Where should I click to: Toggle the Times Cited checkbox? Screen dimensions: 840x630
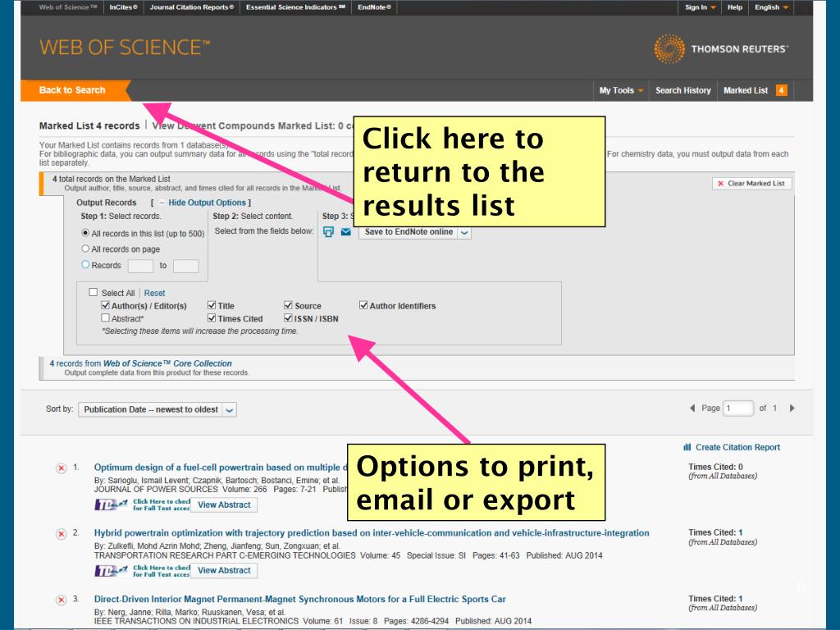tap(212, 318)
